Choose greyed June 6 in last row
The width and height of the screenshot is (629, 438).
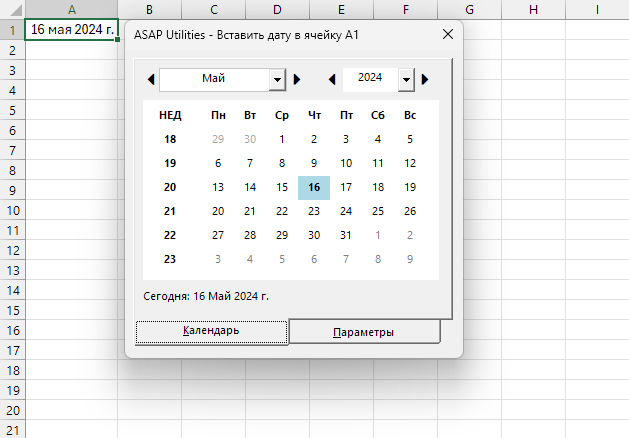(x=314, y=259)
